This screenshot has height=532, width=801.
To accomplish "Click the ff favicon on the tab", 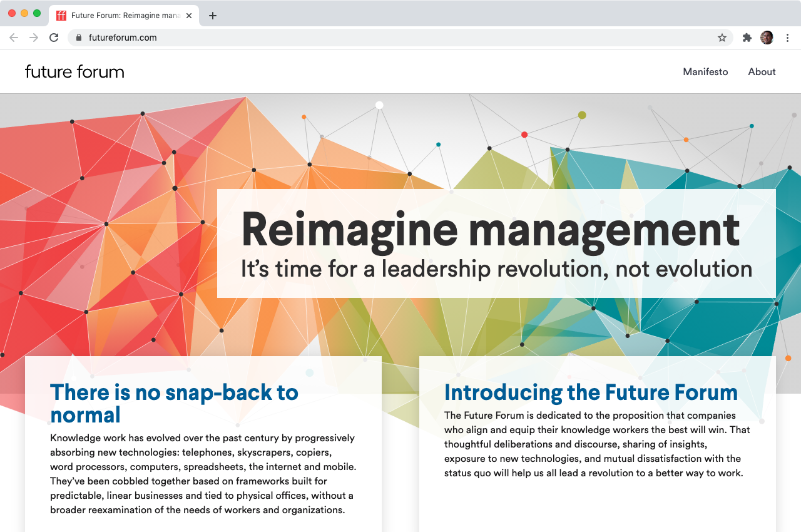I will point(61,15).
